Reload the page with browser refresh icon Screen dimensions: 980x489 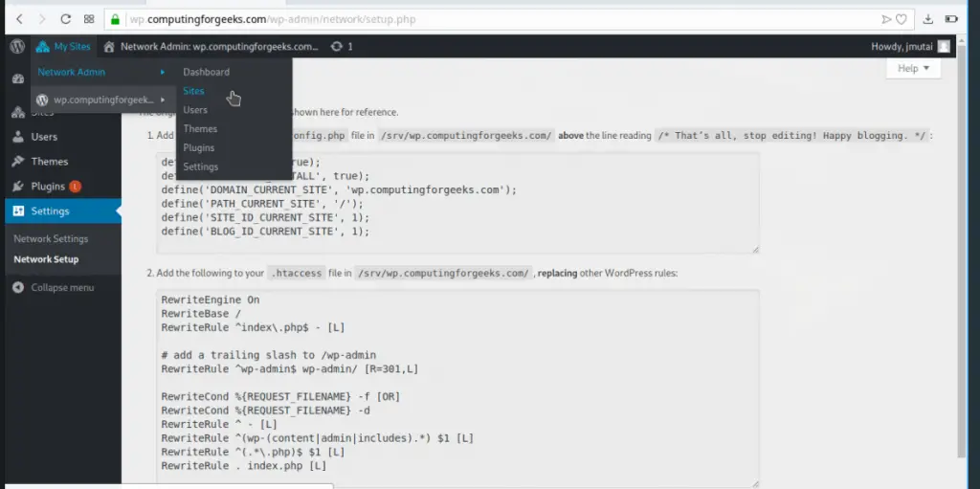(65, 18)
